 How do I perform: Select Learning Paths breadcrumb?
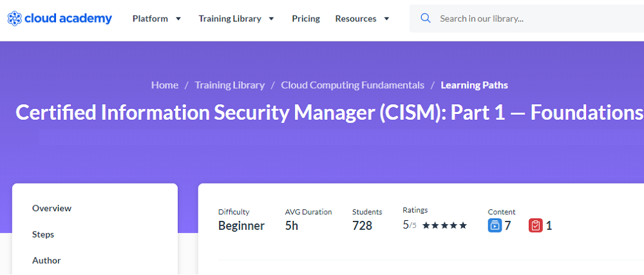click(x=474, y=85)
